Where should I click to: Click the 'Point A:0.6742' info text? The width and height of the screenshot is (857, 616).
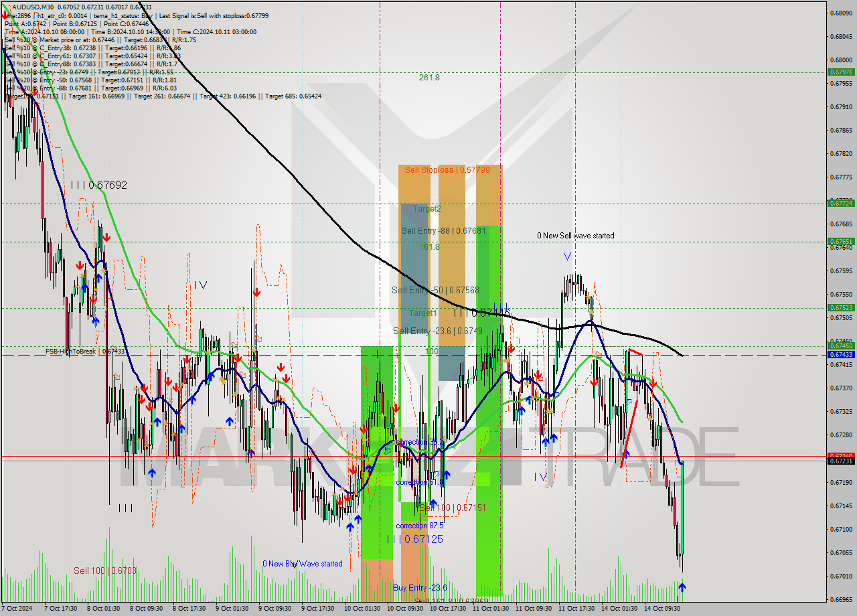(24, 23)
